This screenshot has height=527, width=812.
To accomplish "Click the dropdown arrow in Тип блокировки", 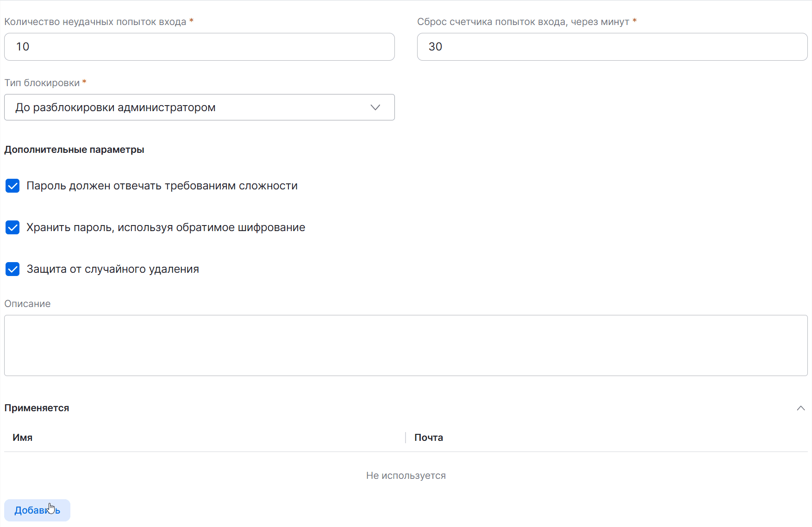I will [375, 107].
